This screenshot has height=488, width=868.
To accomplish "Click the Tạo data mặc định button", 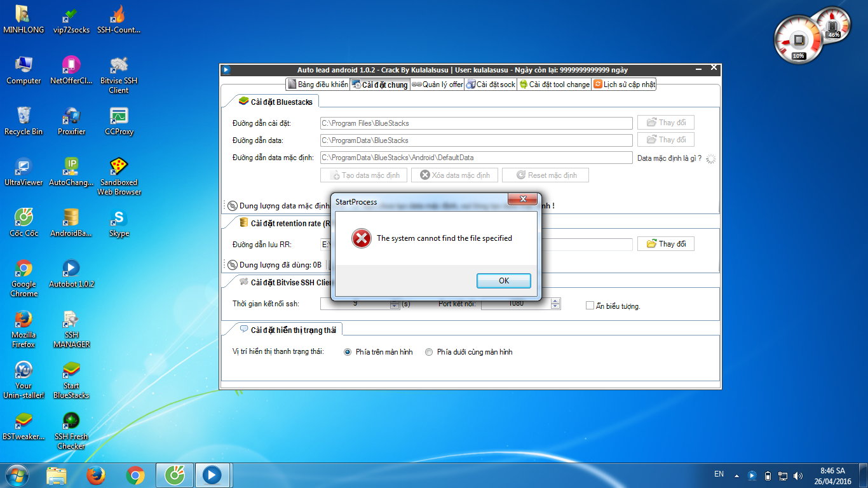I will 363,175.
